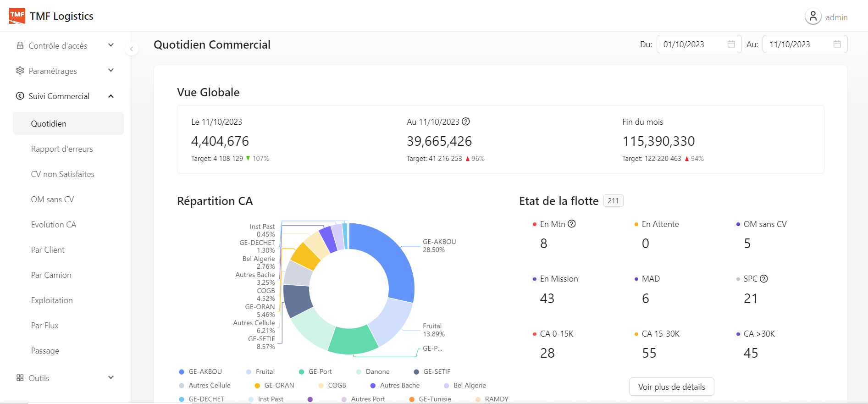The image size is (868, 404).
Task: Click the Au date input 11/10/2023
Action: point(805,44)
